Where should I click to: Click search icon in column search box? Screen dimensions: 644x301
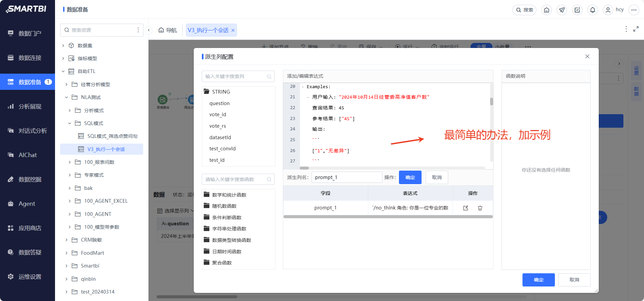[269, 76]
